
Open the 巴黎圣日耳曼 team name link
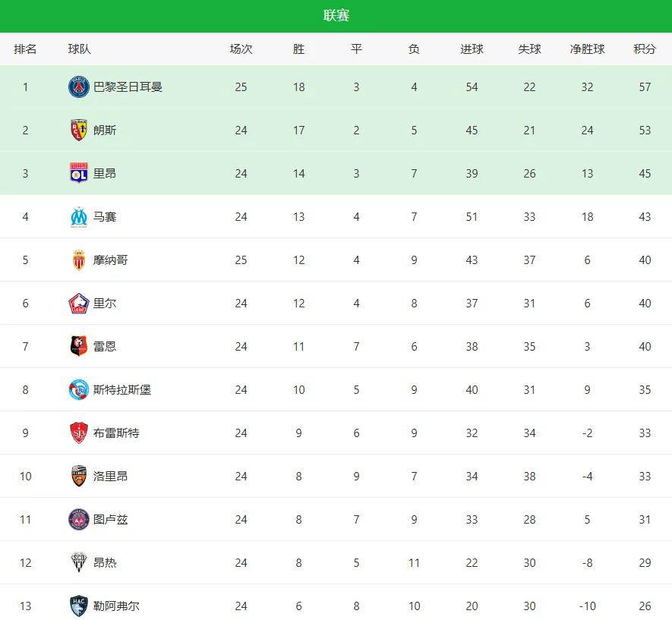(128, 87)
